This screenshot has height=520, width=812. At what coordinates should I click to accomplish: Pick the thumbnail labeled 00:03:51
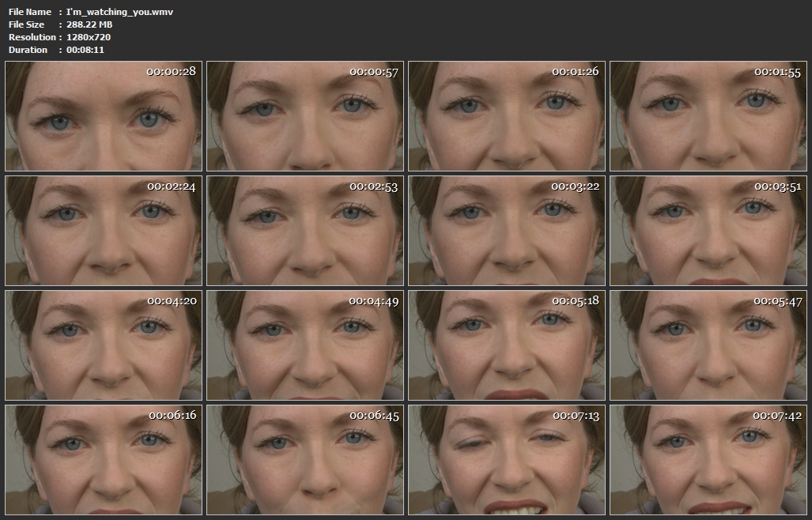coord(708,231)
